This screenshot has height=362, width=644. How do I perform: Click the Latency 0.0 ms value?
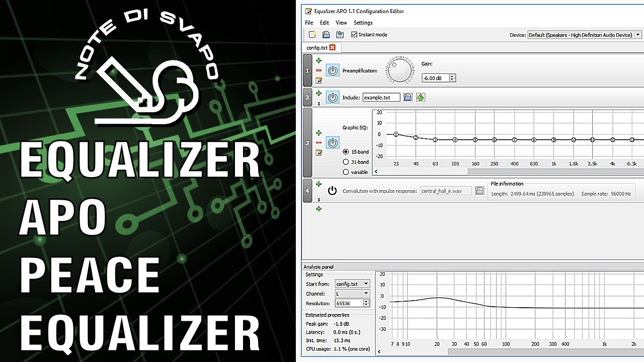click(x=347, y=332)
